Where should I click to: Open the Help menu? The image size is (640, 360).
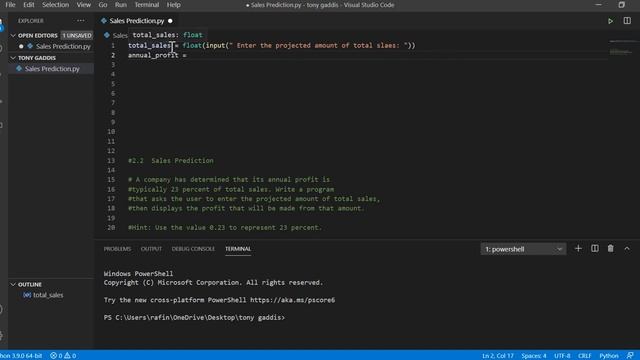[x=173, y=5]
